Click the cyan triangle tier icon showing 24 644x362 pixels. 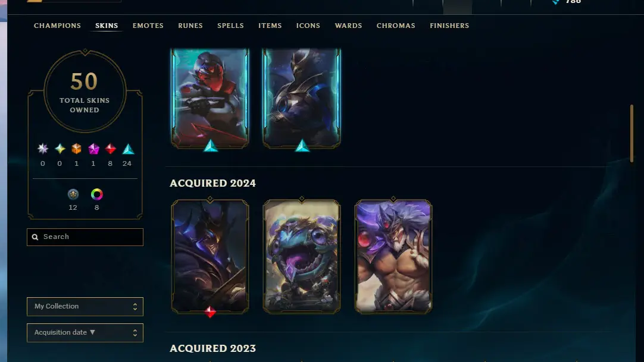click(x=128, y=149)
